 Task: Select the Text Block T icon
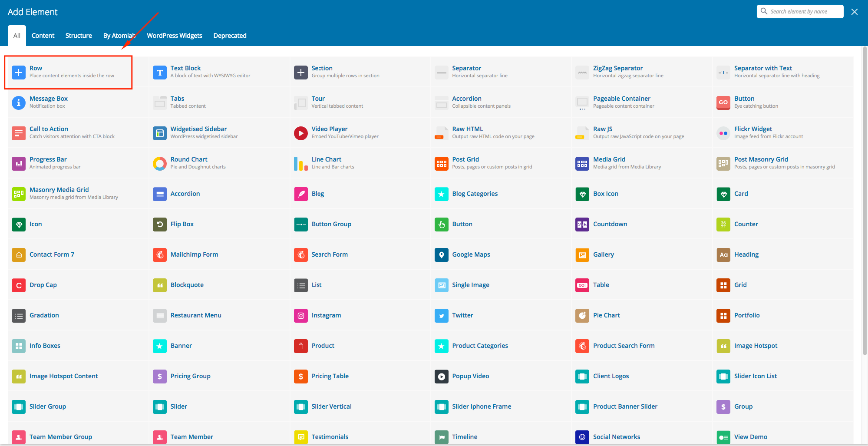[160, 72]
